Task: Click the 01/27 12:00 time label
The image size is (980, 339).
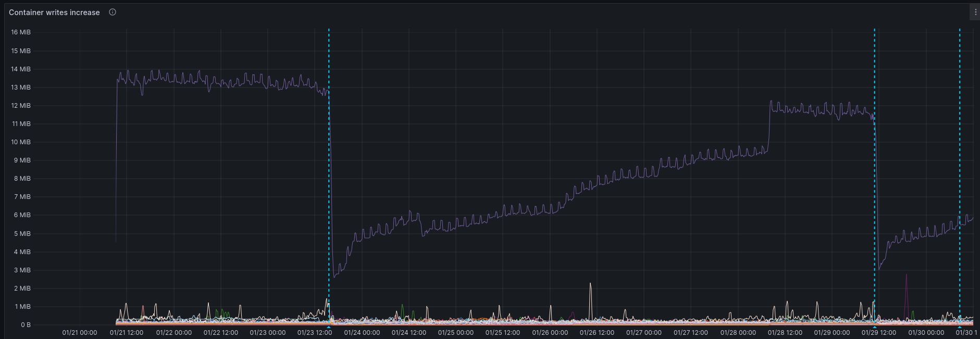Action: pos(691,333)
